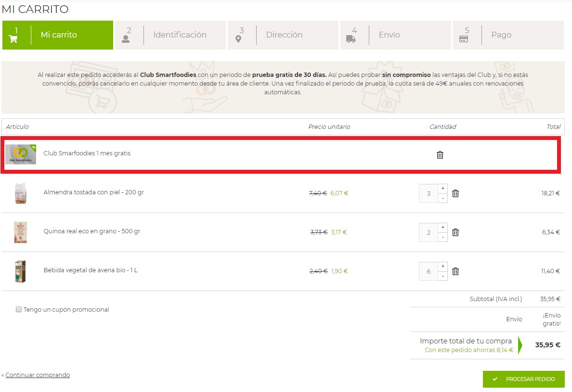Click the PROCESAR PEDIDO button

[523, 379]
